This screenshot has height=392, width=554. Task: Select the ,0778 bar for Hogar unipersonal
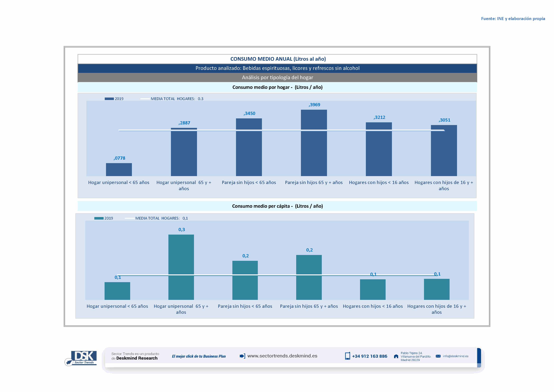click(119, 169)
